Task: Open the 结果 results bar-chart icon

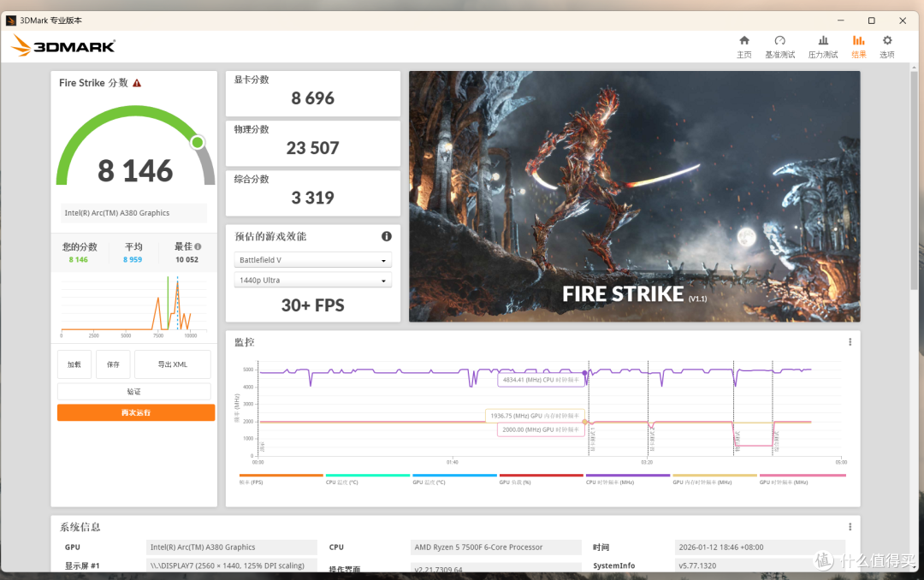Action: pyautogui.click(x=859, y=41)
